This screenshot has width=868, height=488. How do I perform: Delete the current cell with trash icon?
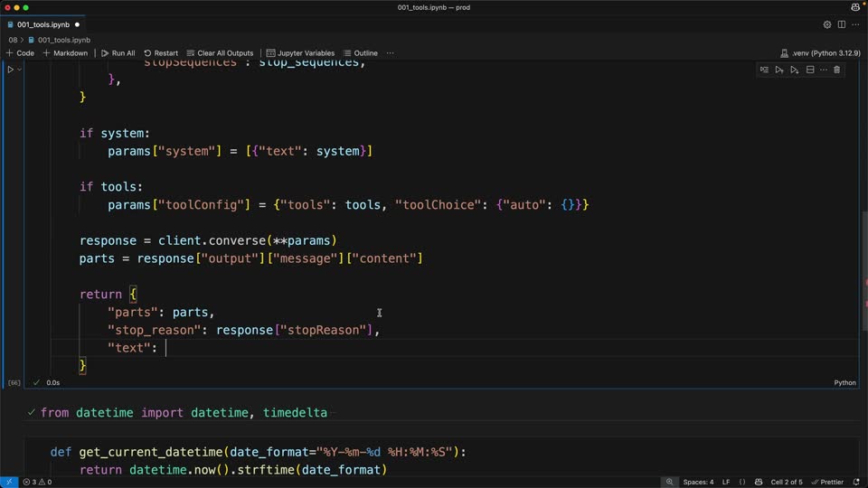tap(837, 70)
